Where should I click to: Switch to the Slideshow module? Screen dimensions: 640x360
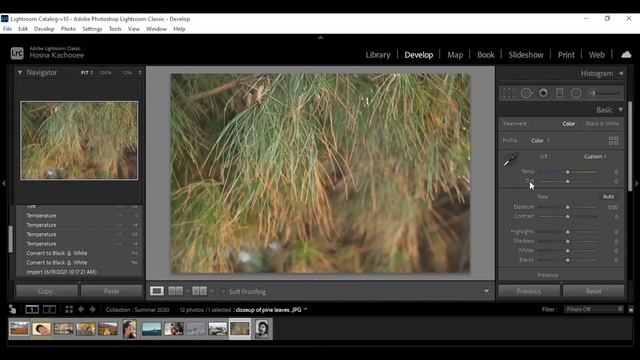click(x=526, y=55)
